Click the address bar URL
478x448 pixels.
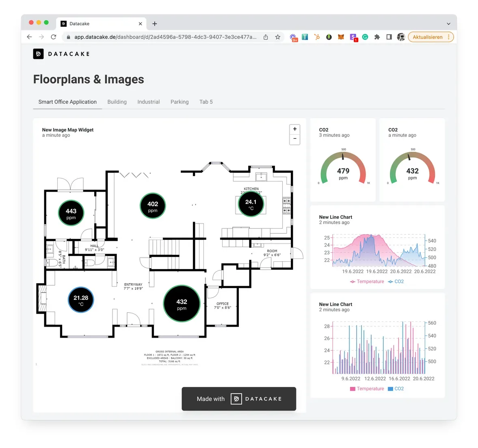click(x=165, y=37)
